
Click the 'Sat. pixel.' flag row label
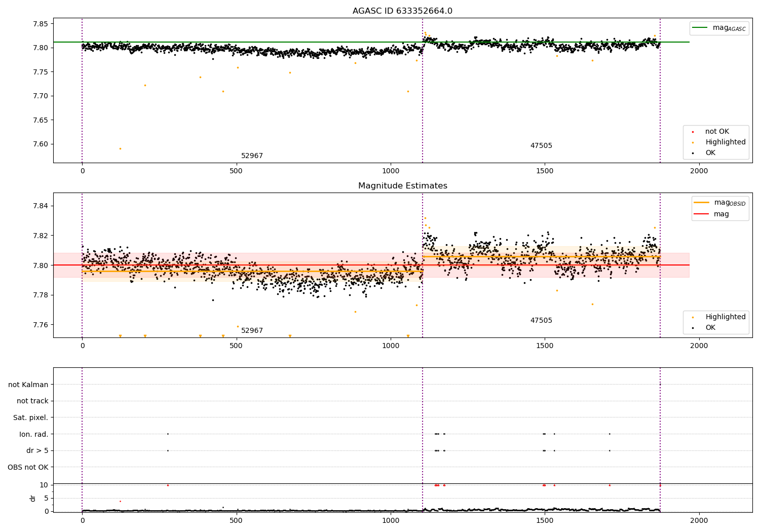31,417
